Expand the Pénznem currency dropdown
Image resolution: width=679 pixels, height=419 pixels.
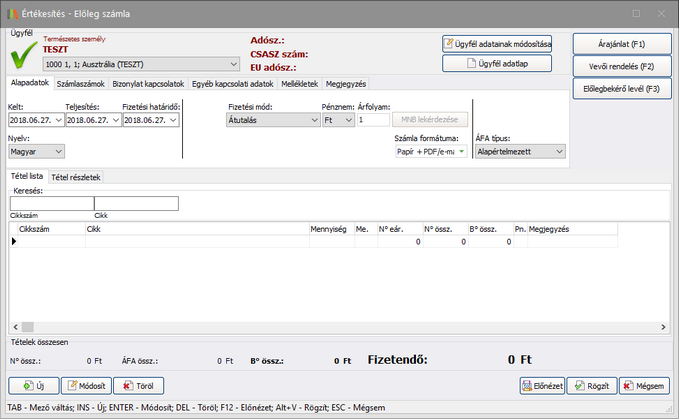[x=348, y=120]
